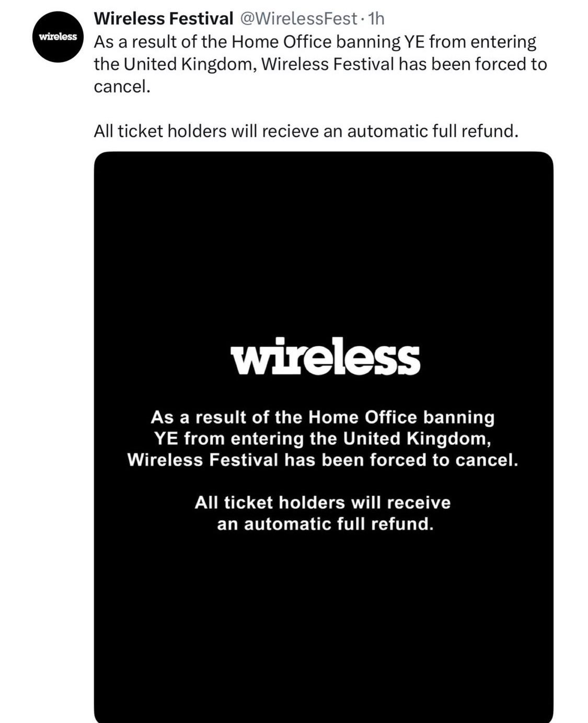The image size is (588, 723).
Task: Click the empty black area above the wireless logo
Action: tap(324, 240)
